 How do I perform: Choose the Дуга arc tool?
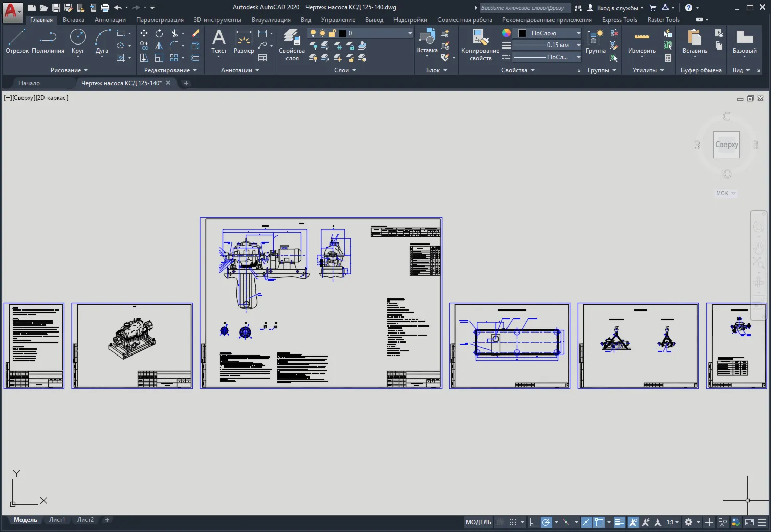click(102, 42)
